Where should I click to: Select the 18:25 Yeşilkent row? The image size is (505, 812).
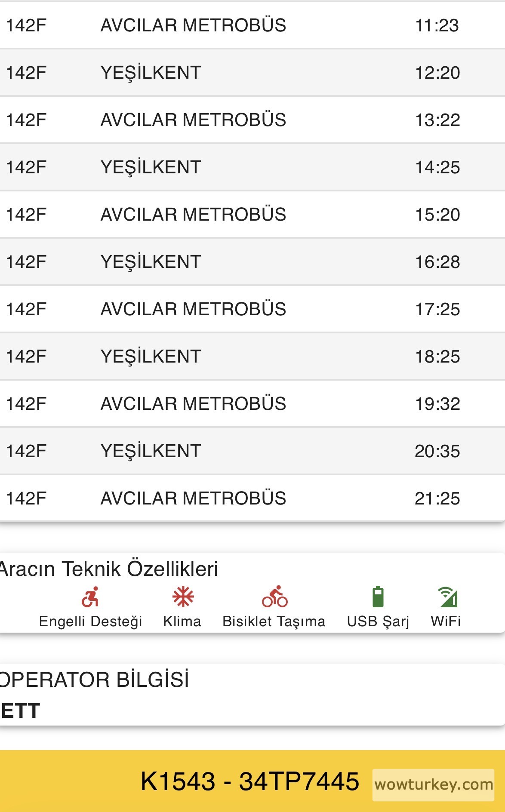pyautogui.click(x=252, y=357)
